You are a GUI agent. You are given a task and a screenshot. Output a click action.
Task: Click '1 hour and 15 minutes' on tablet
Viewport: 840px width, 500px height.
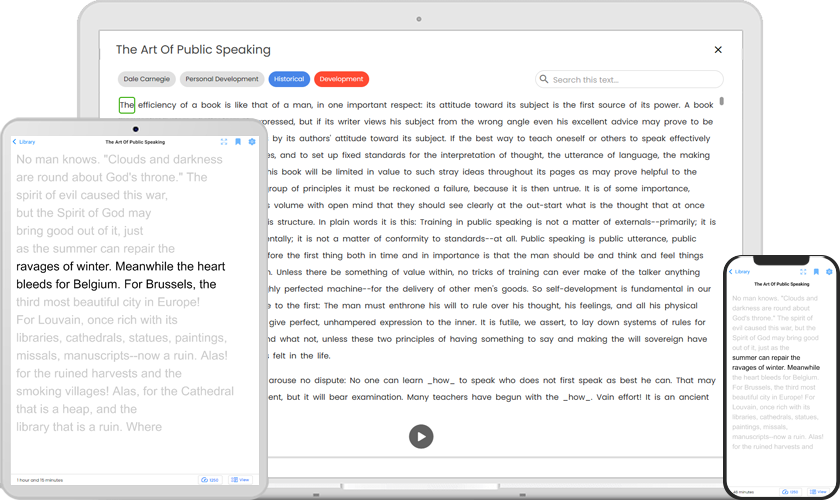click(x=40, y=480)
